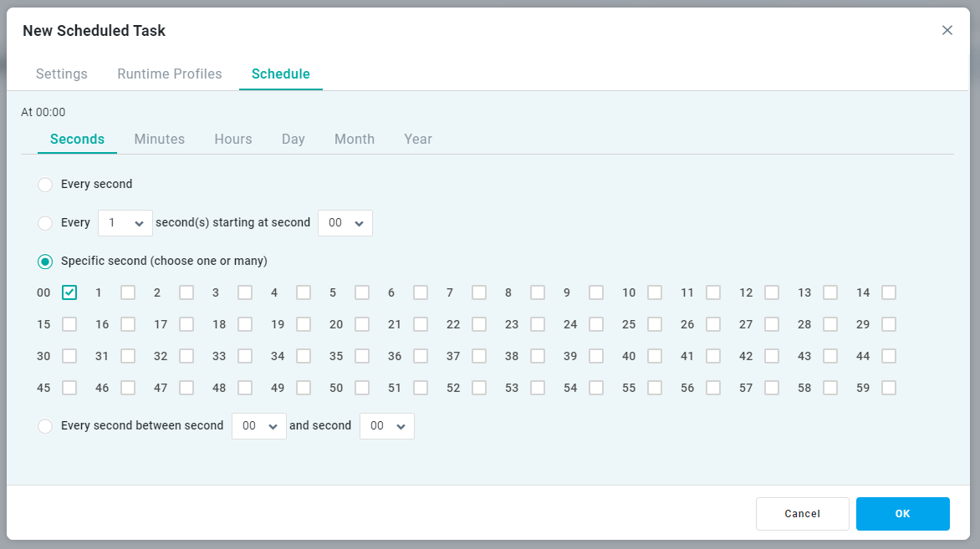
Task: Open the Day sub-tab
Action: (293, 139)
